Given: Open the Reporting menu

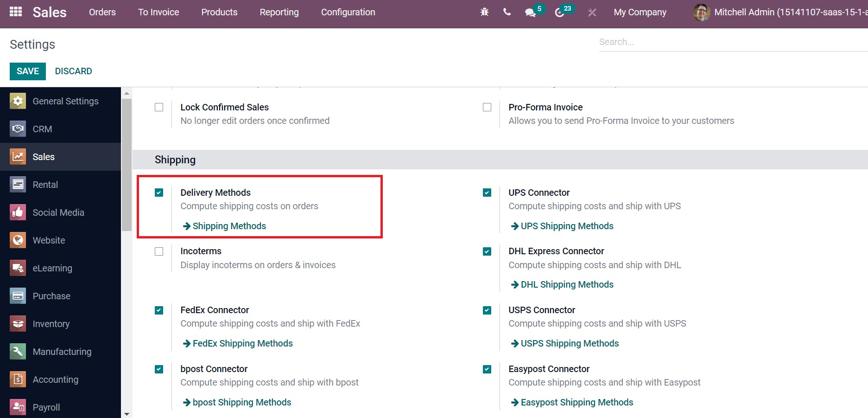Looking at the screenshot, I should point(279,12).
